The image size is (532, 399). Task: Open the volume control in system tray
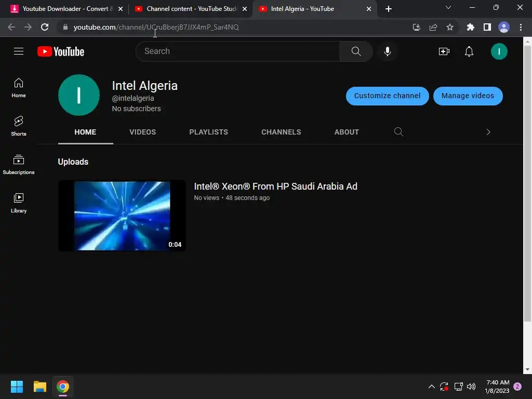[x=471, y=387]
